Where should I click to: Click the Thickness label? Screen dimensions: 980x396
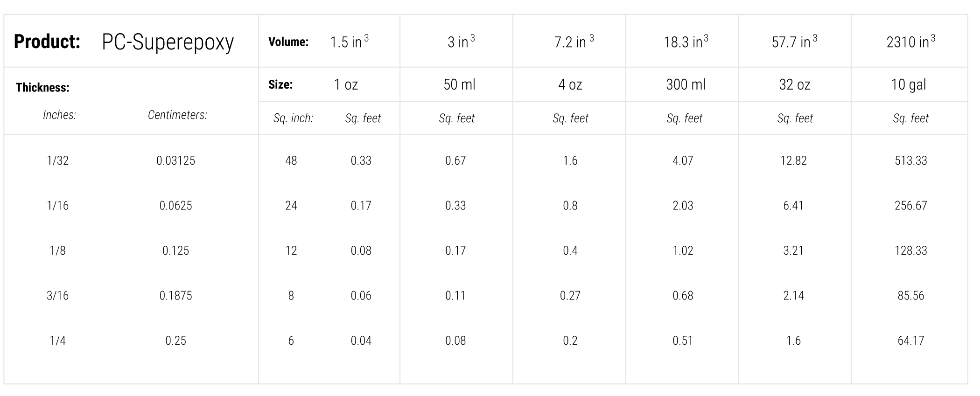42,87
